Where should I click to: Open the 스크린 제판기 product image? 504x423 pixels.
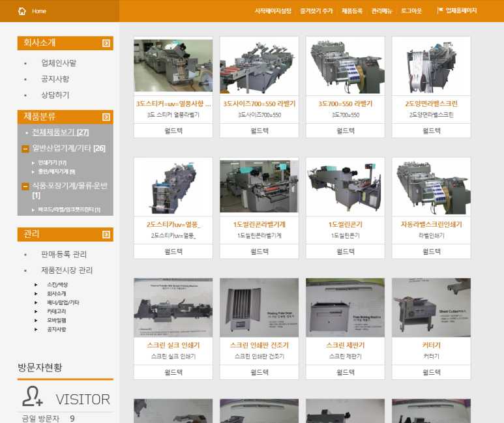[x=345, y=308]
